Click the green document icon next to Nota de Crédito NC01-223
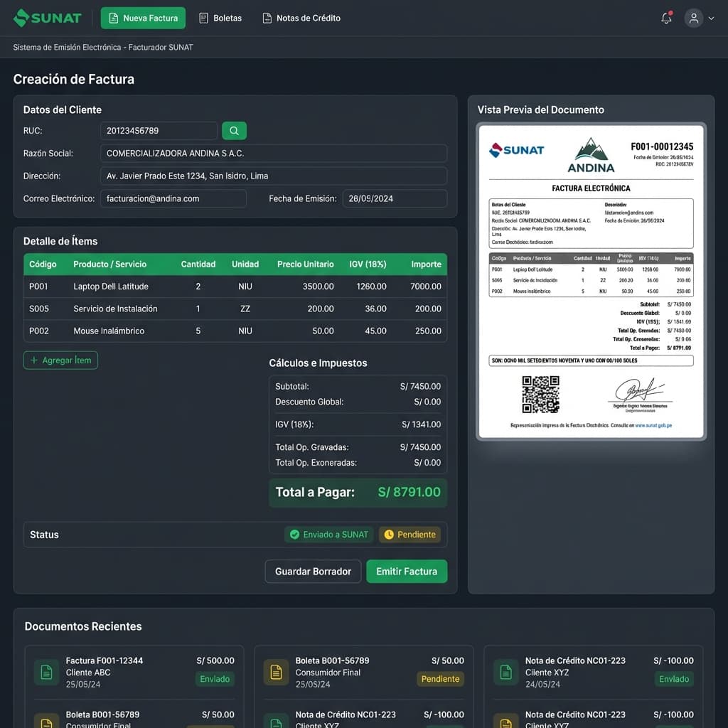Viewport: 728px width, 728px height. click(x=505, y=672)
